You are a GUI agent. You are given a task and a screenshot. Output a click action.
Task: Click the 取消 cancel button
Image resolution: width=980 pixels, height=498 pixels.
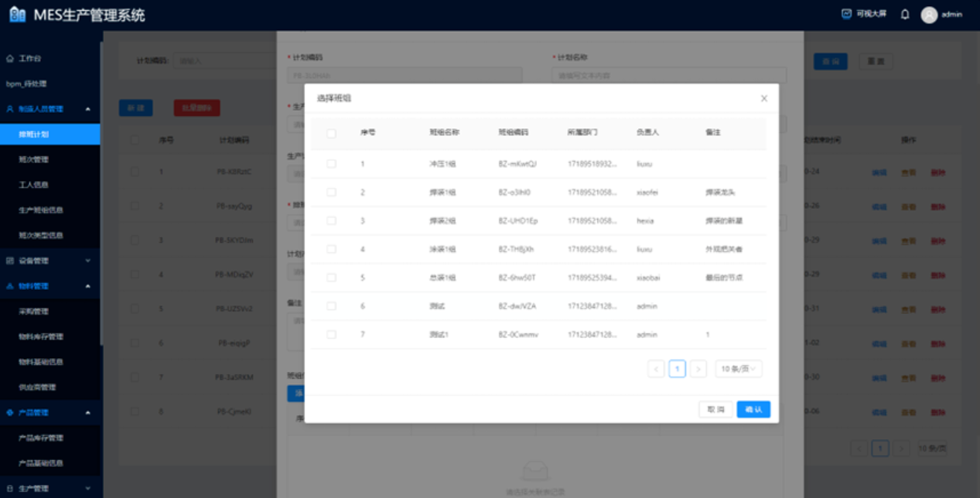tap(715, 409)
